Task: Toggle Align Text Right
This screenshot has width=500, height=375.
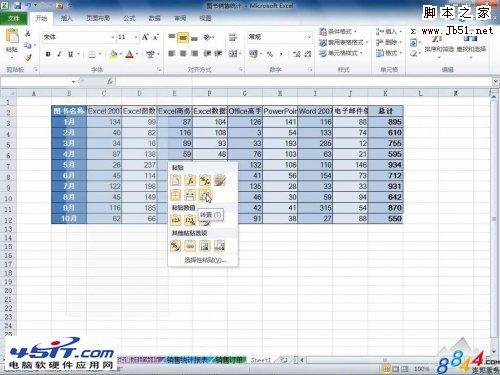Action: coord(195,53)
